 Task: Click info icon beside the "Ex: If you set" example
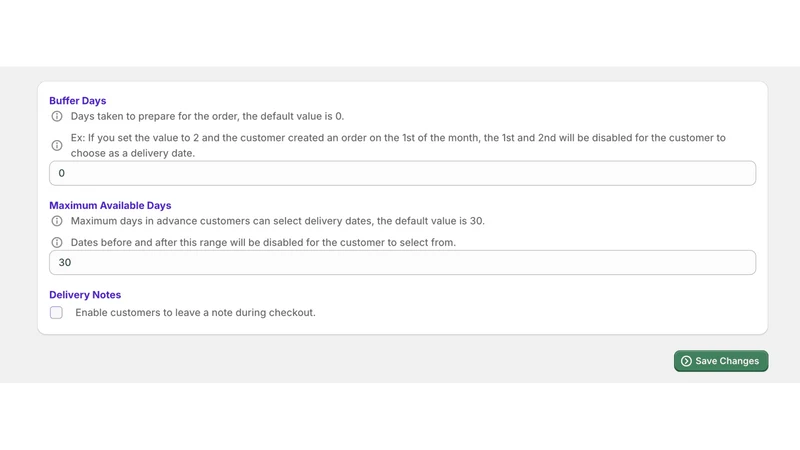coord(57,145)
